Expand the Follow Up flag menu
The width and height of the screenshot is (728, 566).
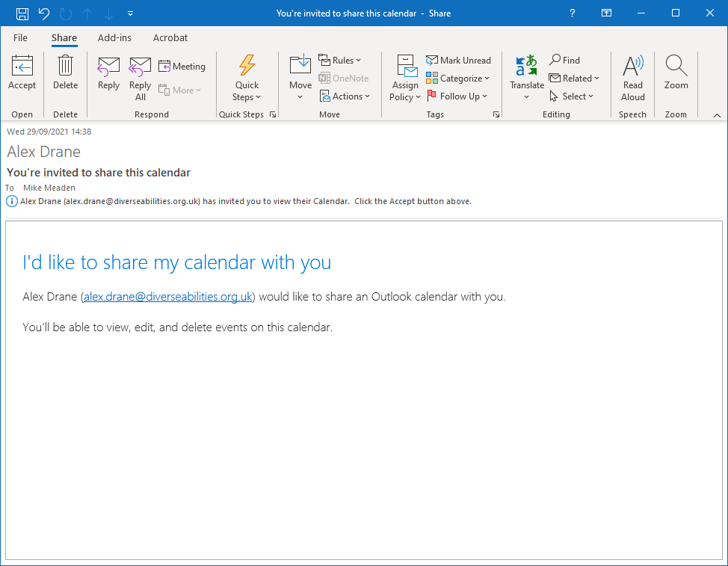[457, 96]
